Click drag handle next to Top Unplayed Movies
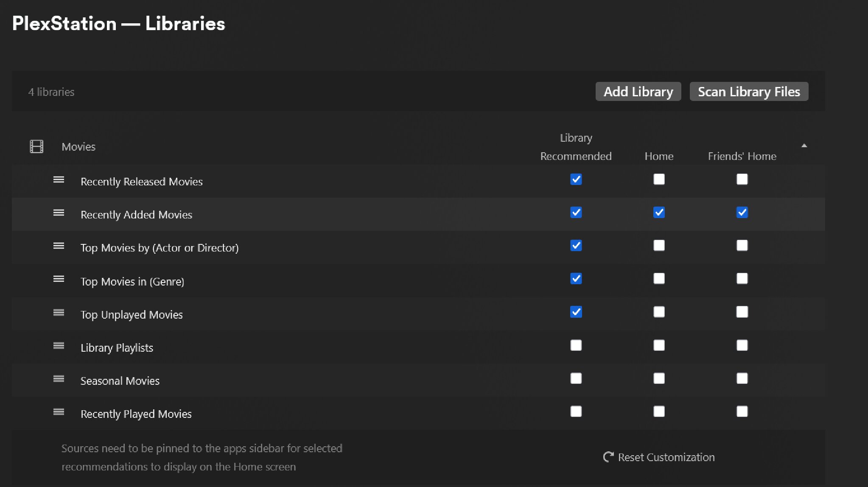The height and width of the screenshot is (487, 868). coord(59,313)
